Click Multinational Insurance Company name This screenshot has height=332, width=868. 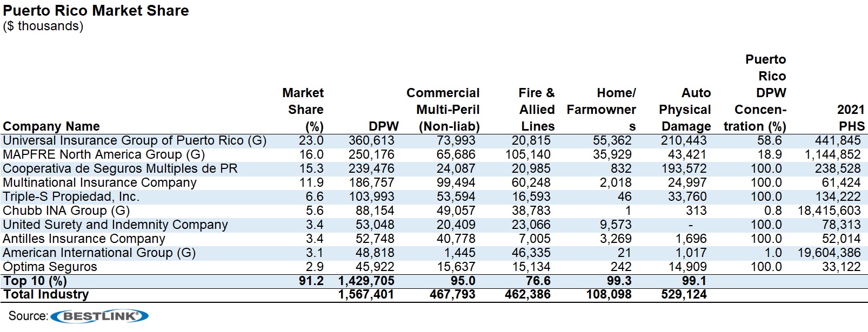99,183
